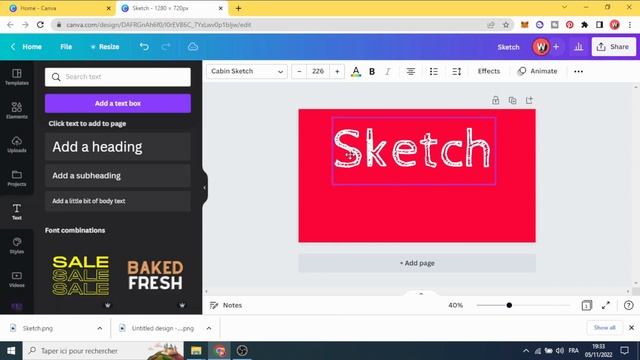
Task: Click the duplicate page icon
Action: (512, 100)
